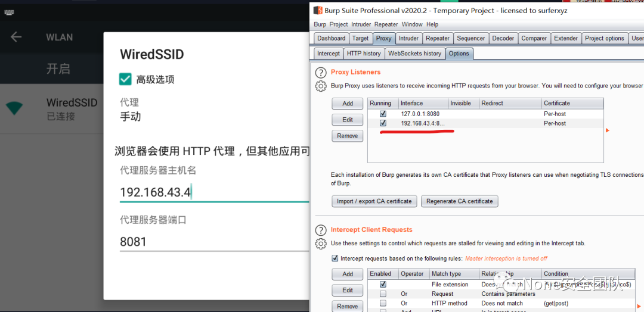
Task: Open the Intruder menu
Action: (361, 24)
